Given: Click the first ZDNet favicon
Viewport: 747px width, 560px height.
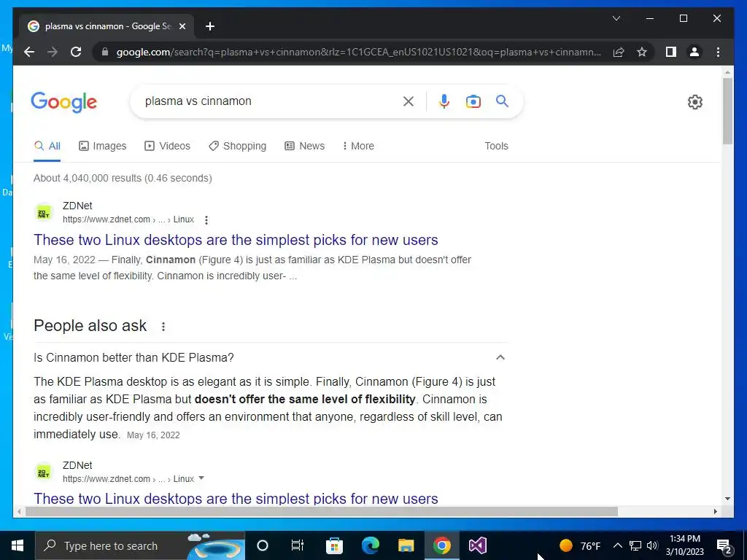Looking at the screenshot, I should (x=43, y=213).
